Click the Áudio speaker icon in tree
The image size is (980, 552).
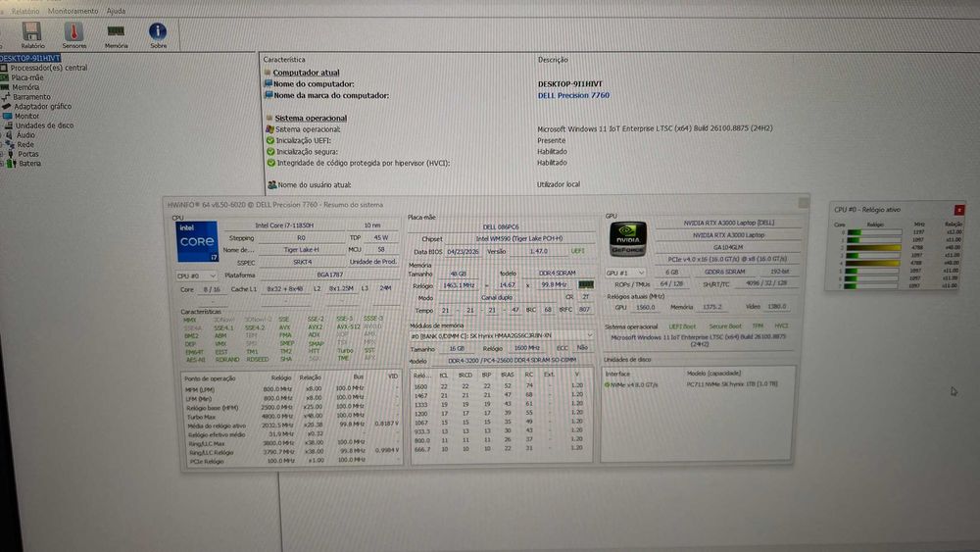point(9,135)
